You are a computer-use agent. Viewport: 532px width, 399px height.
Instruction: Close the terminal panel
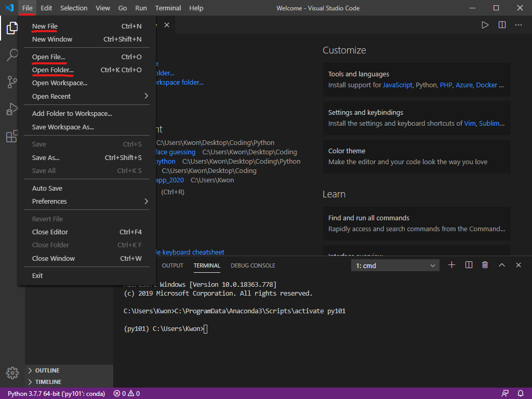(x=518, y=265)
